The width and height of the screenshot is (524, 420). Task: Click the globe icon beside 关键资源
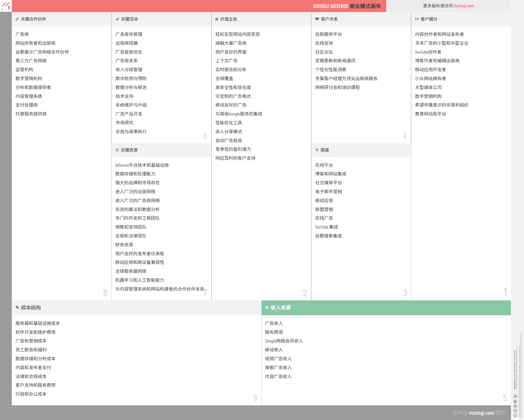(117, 150)
